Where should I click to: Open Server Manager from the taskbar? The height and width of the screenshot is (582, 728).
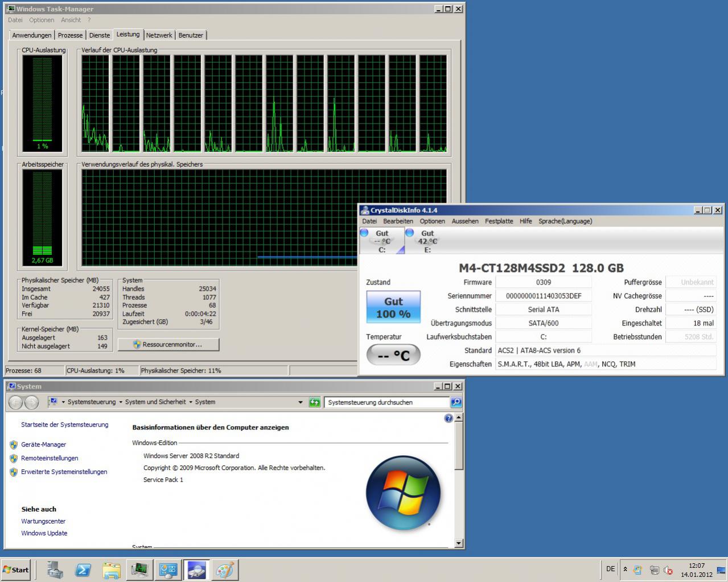click(55, 569)
